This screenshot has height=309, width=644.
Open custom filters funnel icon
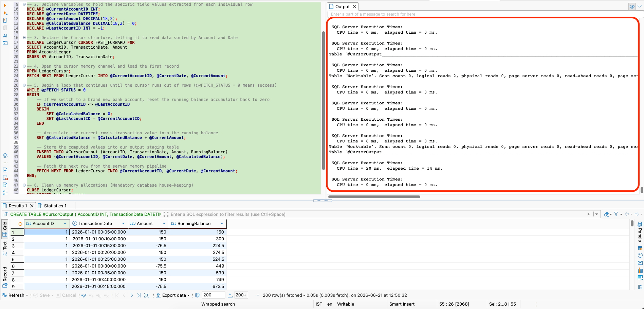coord(616,214)
